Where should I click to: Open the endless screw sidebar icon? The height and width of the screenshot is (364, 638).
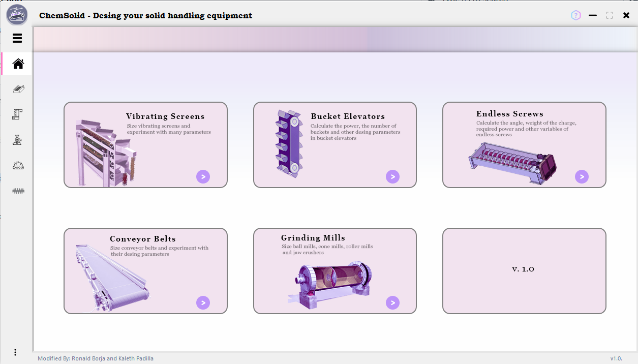tap(18, 191)
